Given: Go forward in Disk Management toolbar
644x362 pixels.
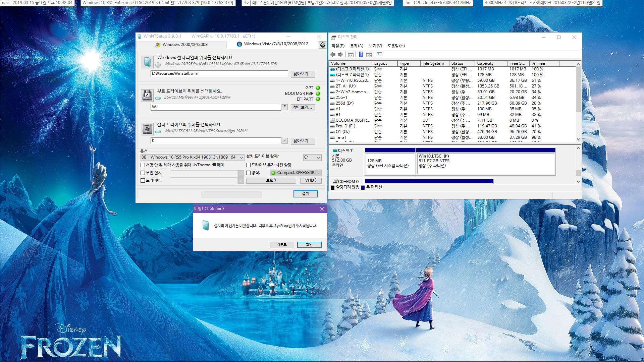Looking at the screenshot, I should click(x=340, y=54).
